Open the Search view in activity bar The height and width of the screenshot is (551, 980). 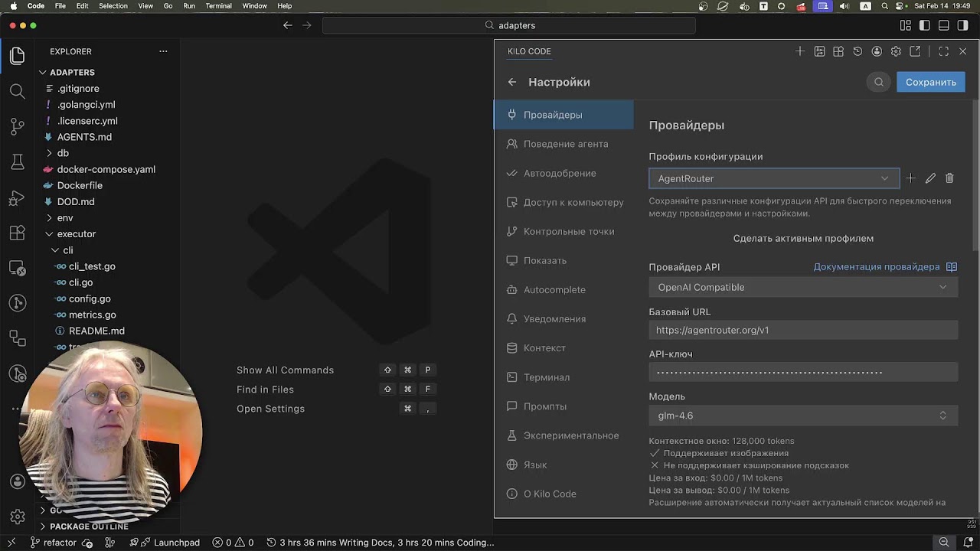click(17, 92)
